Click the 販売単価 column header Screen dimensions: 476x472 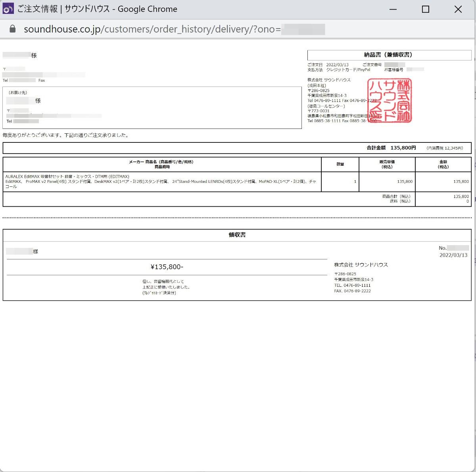[387, 164]
